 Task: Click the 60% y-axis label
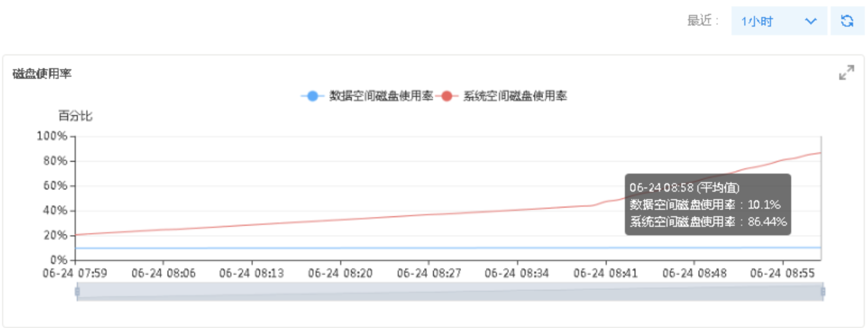(55, 185)
